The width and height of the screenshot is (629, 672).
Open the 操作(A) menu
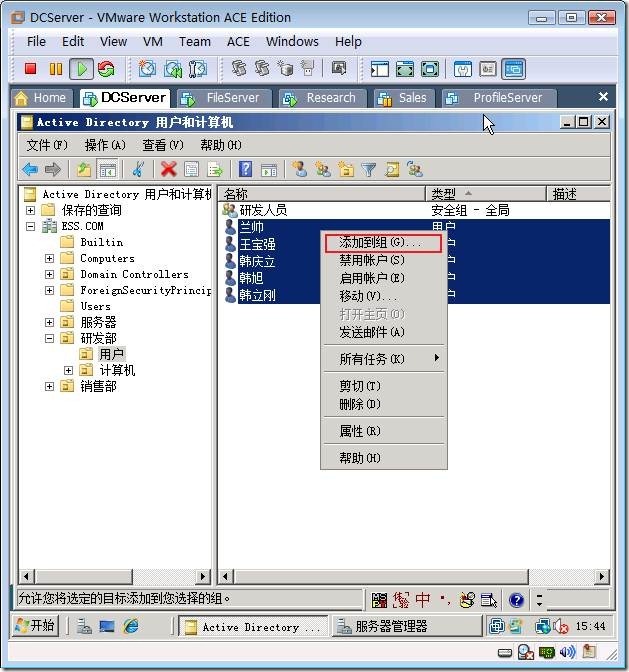click(x=105, y=145)
